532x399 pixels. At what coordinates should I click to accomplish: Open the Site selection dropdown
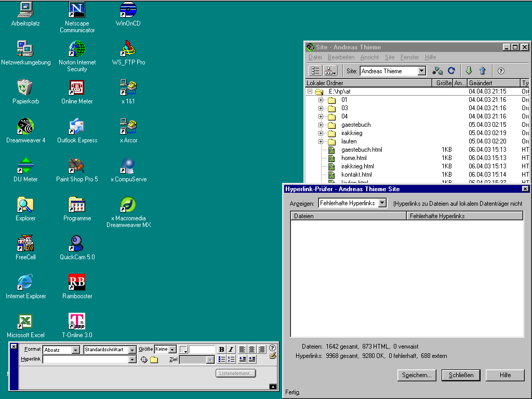pyautogui.click(x=421, y=71)
